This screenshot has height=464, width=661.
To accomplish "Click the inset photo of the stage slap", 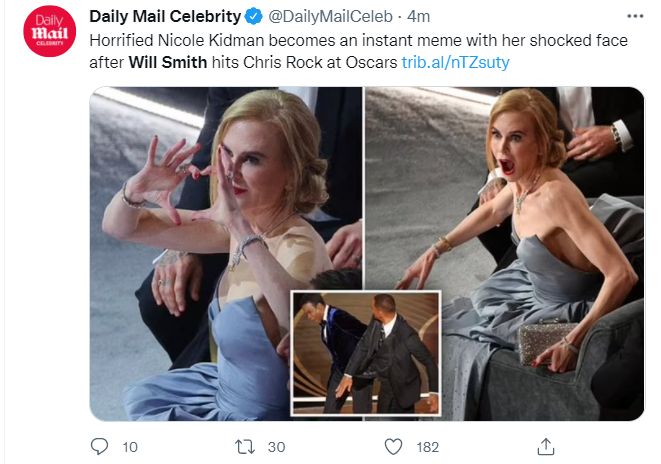I will 364,352.
